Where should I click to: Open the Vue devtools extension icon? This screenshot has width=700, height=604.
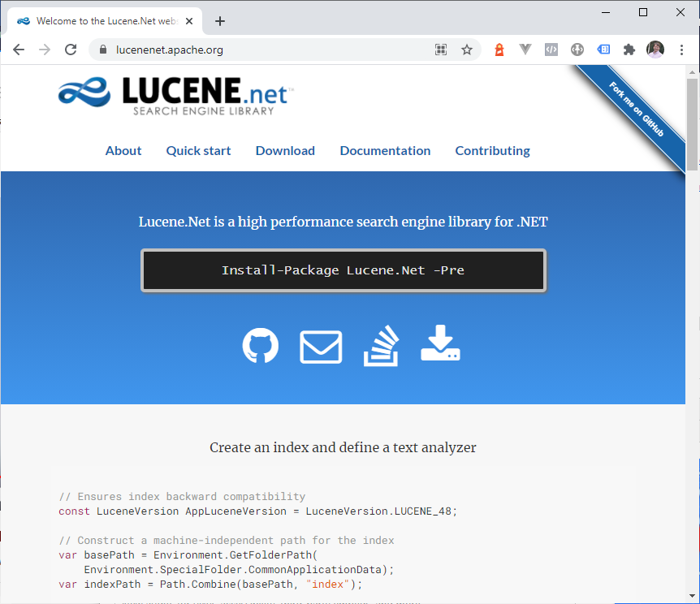(x=525, y=50)
